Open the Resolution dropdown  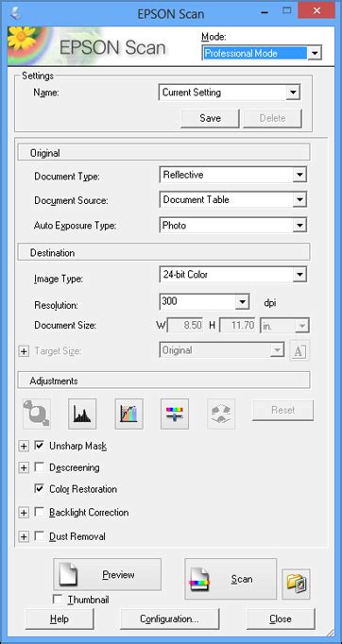[x=204, y=302]
